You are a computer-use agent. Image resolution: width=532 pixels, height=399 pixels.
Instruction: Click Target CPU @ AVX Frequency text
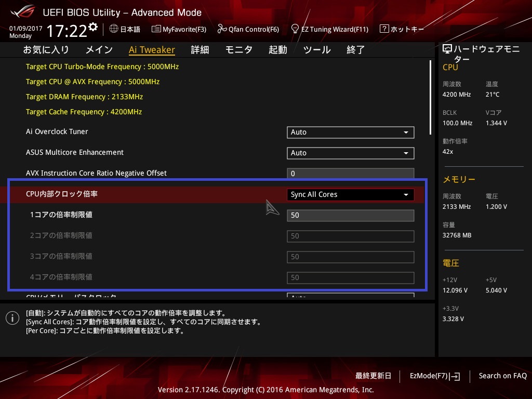pos(92,82)
